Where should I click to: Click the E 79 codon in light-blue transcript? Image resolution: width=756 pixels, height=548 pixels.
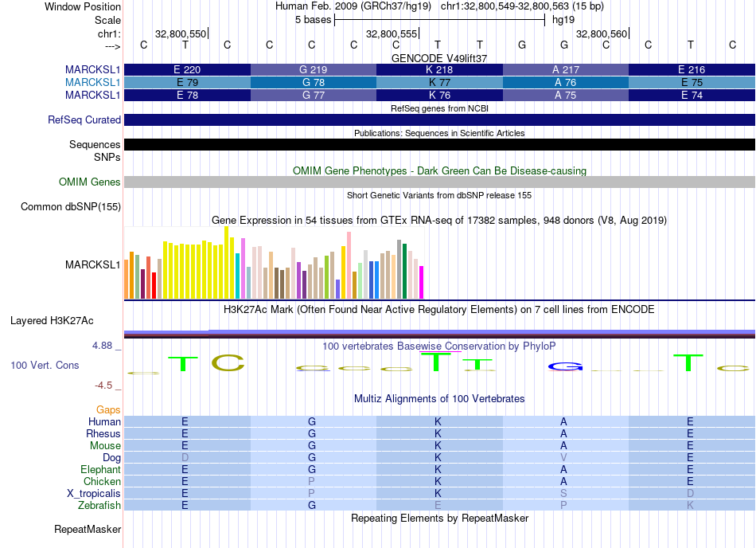(x=187, y=83)
